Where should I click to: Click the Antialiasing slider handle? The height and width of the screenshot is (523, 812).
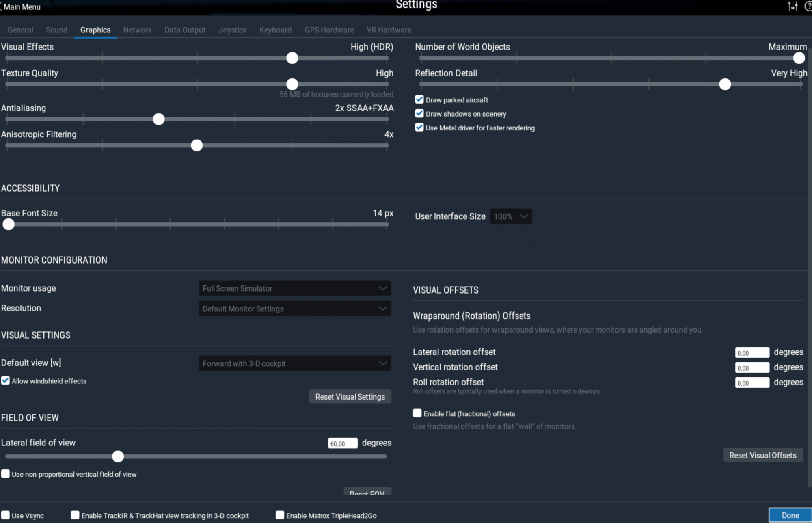159,119
